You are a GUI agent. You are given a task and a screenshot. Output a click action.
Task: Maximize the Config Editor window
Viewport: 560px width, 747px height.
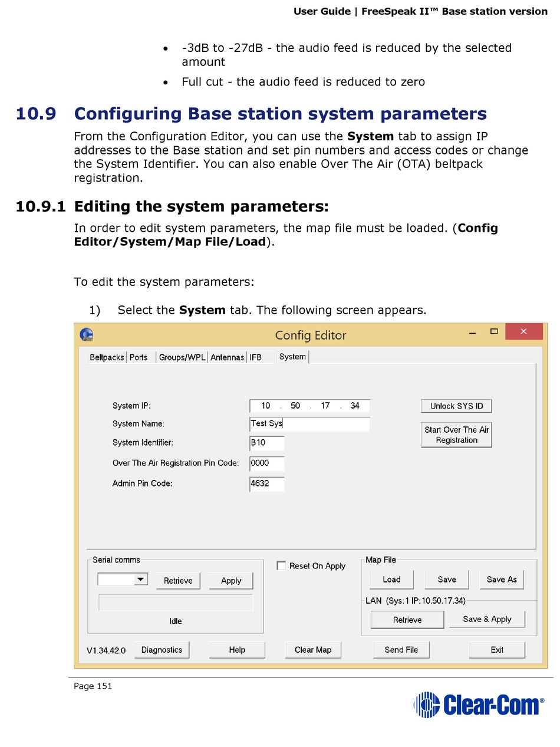(494, 331)
